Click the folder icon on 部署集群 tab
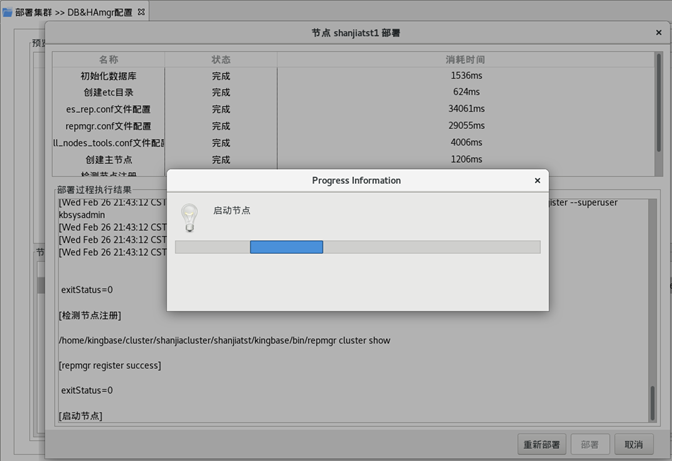The image size is (673, 462). click(x=8, y=11)
